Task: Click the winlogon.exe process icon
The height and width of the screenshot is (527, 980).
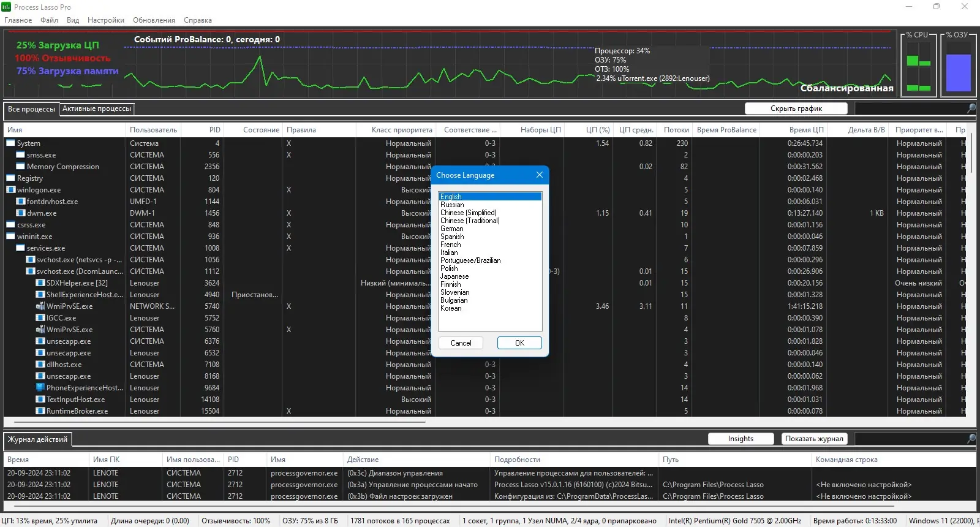Action: 10,190
